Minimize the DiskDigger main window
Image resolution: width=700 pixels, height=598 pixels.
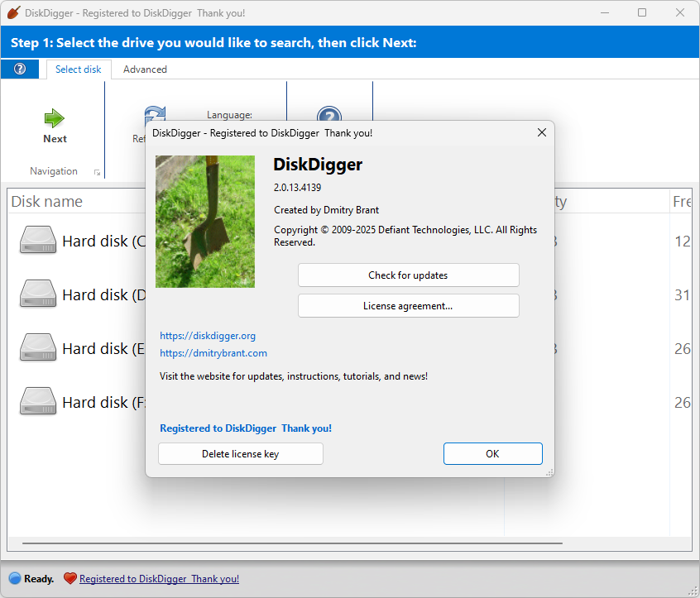[x=605, y=12]
